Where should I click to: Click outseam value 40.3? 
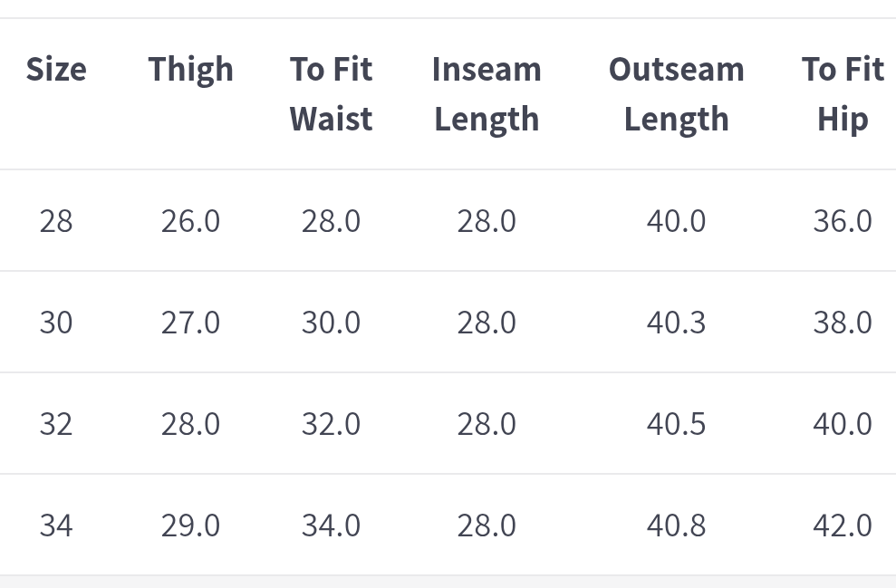point(676,323)
